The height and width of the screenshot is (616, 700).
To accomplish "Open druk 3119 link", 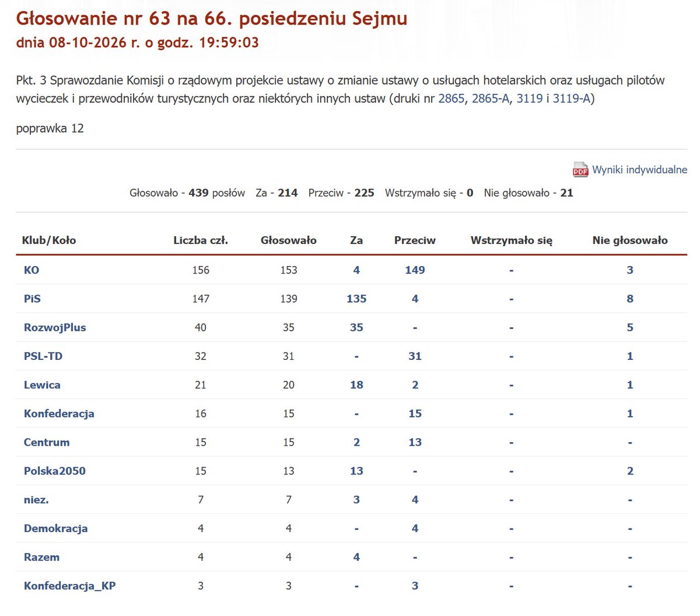I will [530, 99].
